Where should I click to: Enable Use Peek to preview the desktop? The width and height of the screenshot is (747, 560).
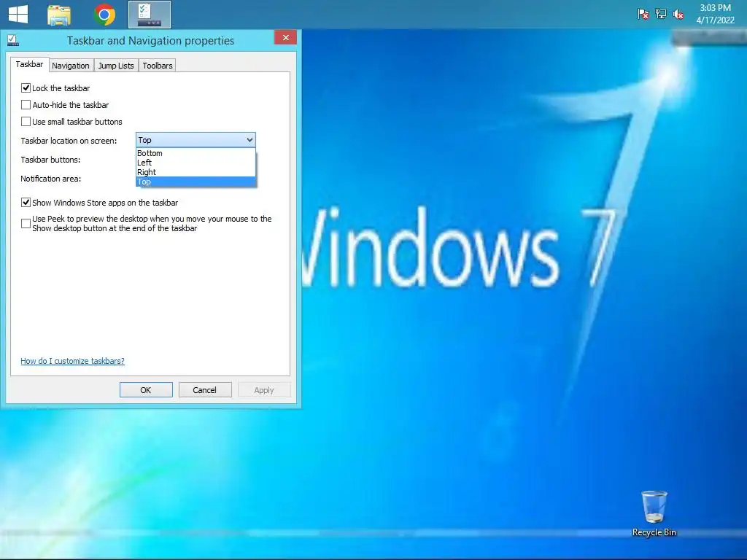pyautogui.click(x=26, y=223)
